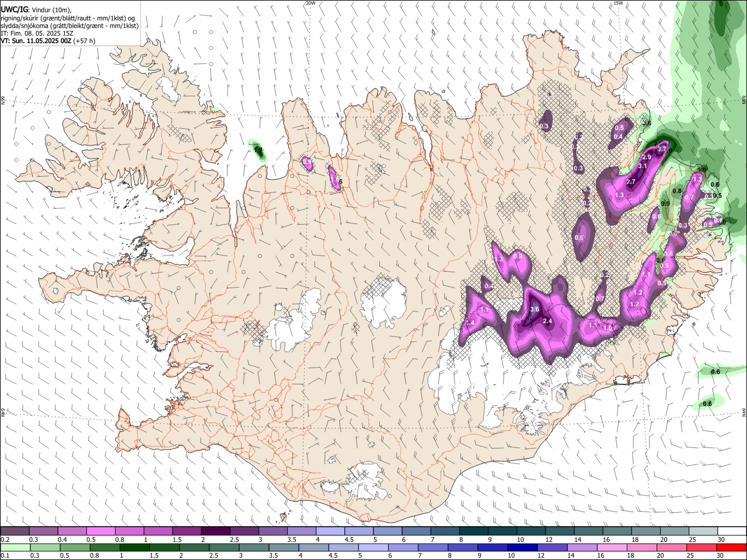
Task: Click the "1.7" value on the green offshore patch
Action: 259,150
